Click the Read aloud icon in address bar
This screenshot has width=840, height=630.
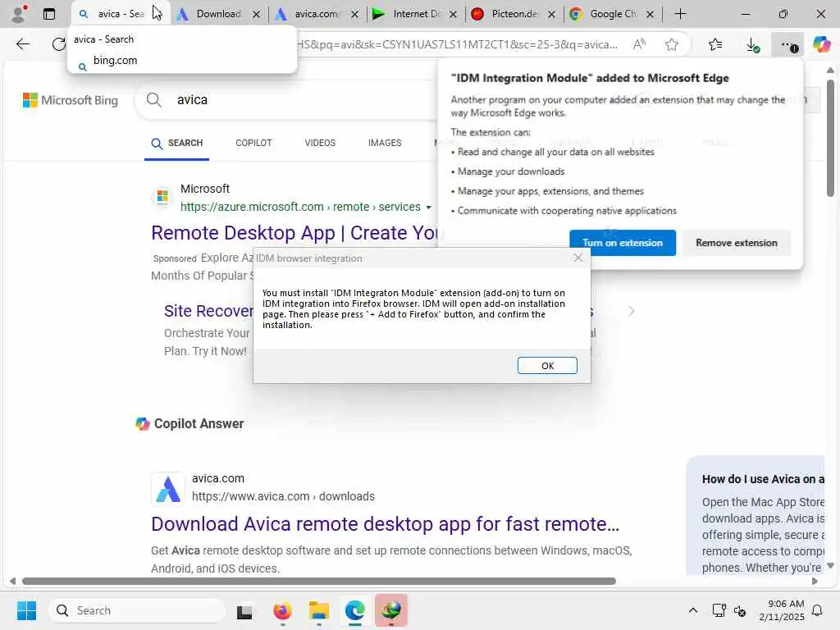tap(638, 44)
